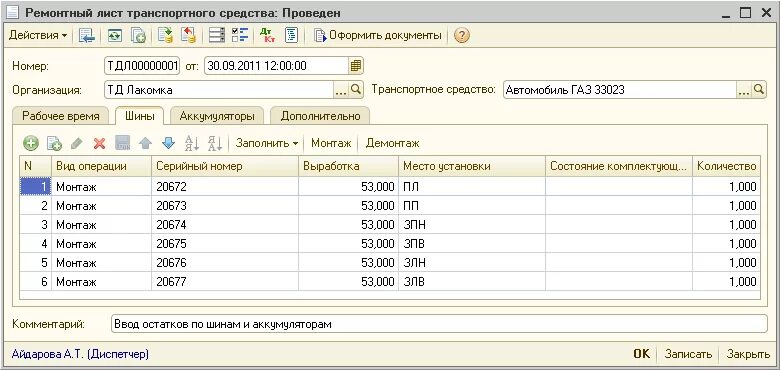The height and width of the screenshot is (370, 780).
Task: Click the Выработка column header
Action: coord(348,166)
